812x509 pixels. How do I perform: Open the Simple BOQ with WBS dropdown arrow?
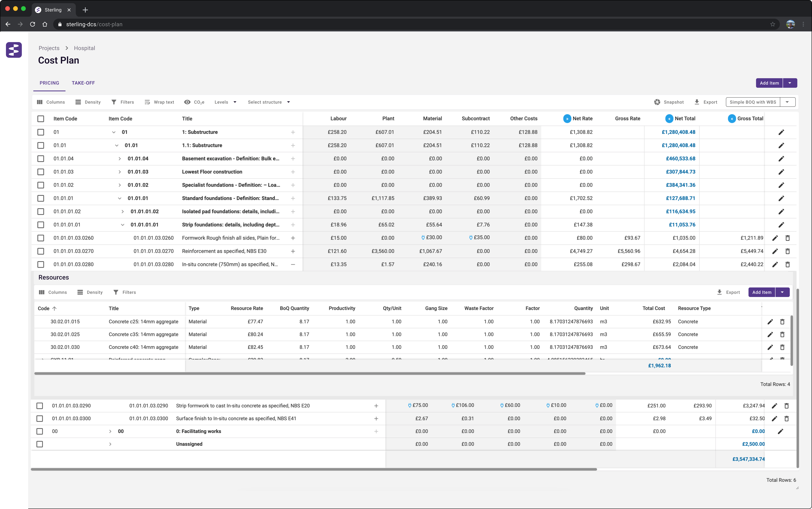pos(787,102)
